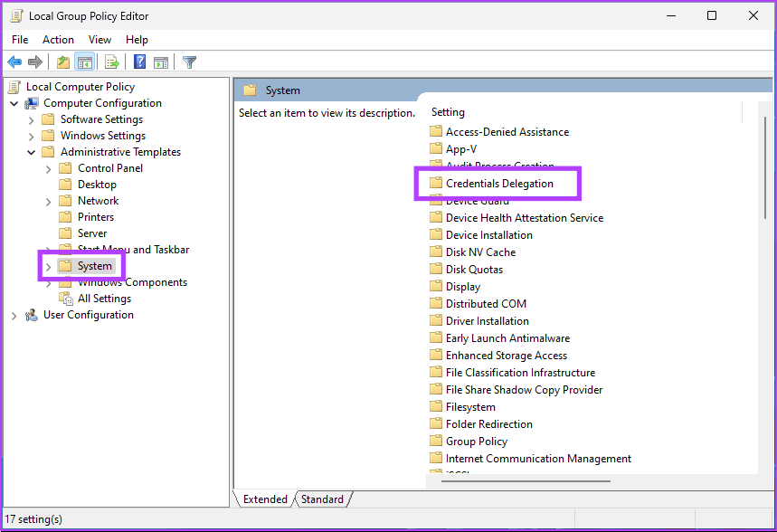Viewport: 777px width, 532px height.
Task: Collapse the Administrative Templates tree node
Action: pyautogui.click(x=32, y=152)
